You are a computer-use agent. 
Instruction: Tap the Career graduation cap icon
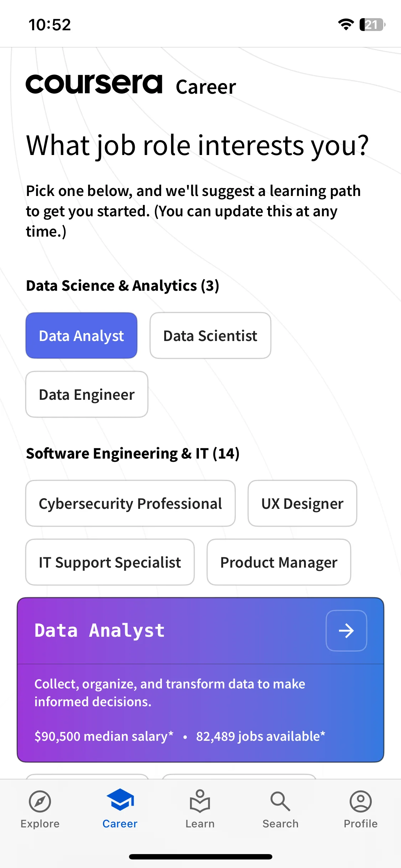point(120,800)
